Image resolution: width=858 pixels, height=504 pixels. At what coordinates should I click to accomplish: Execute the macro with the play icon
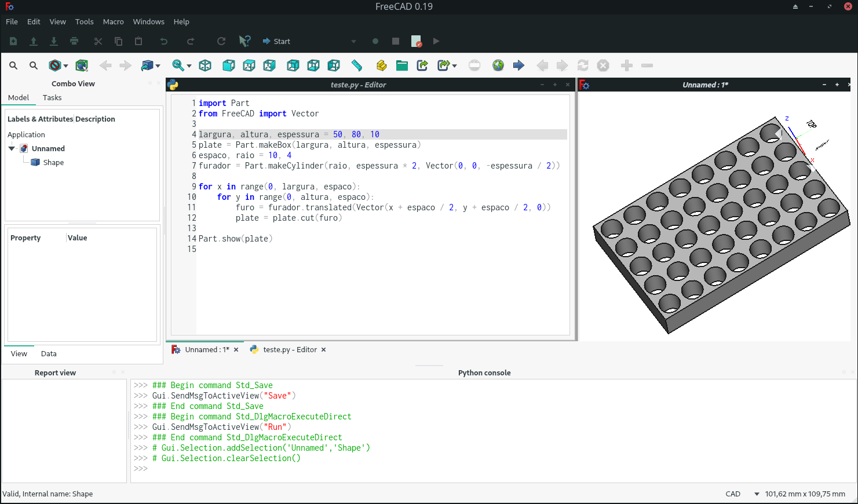coord(436,41)
